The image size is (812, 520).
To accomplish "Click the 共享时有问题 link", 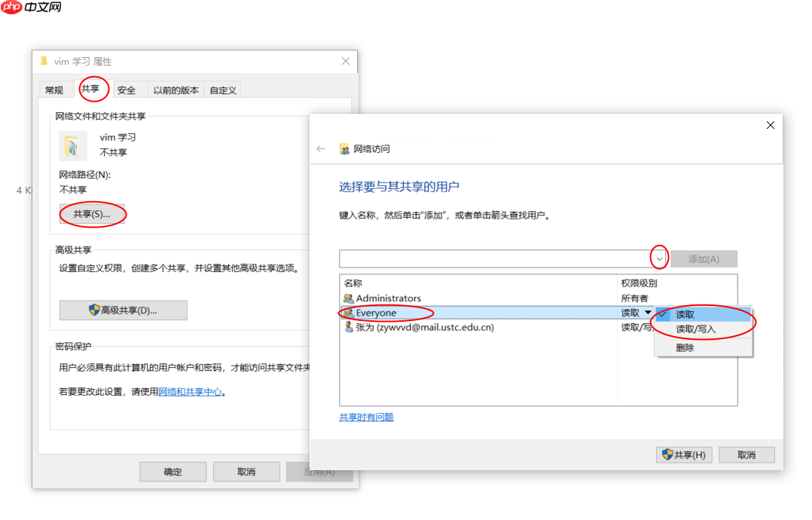I will point(365,416).
